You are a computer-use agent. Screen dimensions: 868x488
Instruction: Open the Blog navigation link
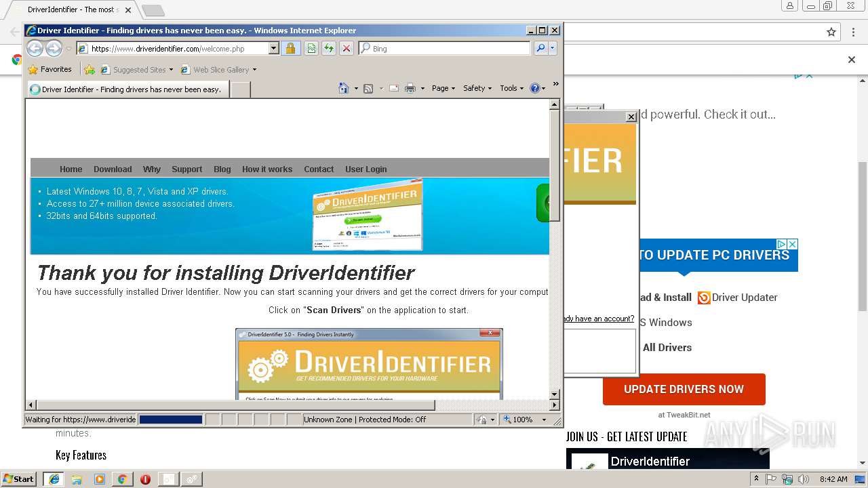(222, 169)
